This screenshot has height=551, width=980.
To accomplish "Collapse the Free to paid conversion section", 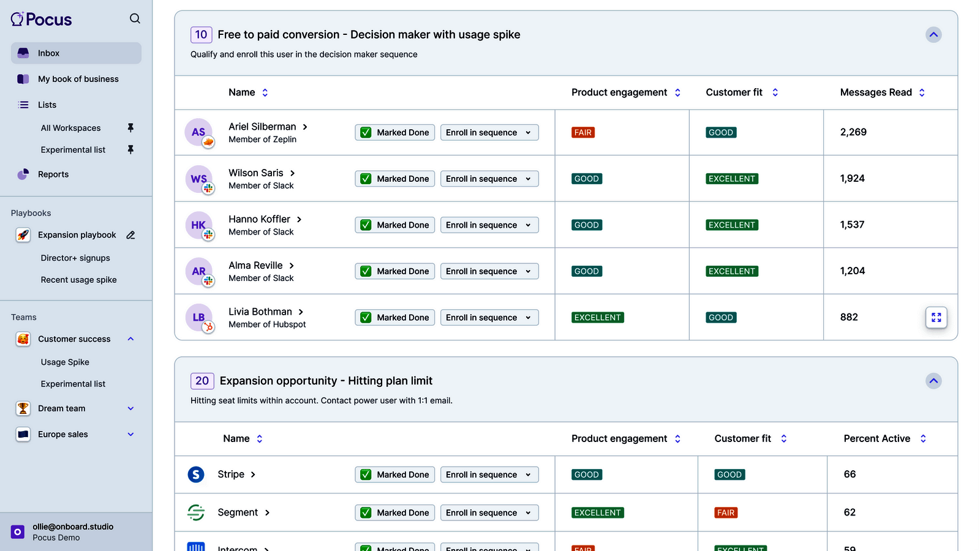I will tap(933, 35).
